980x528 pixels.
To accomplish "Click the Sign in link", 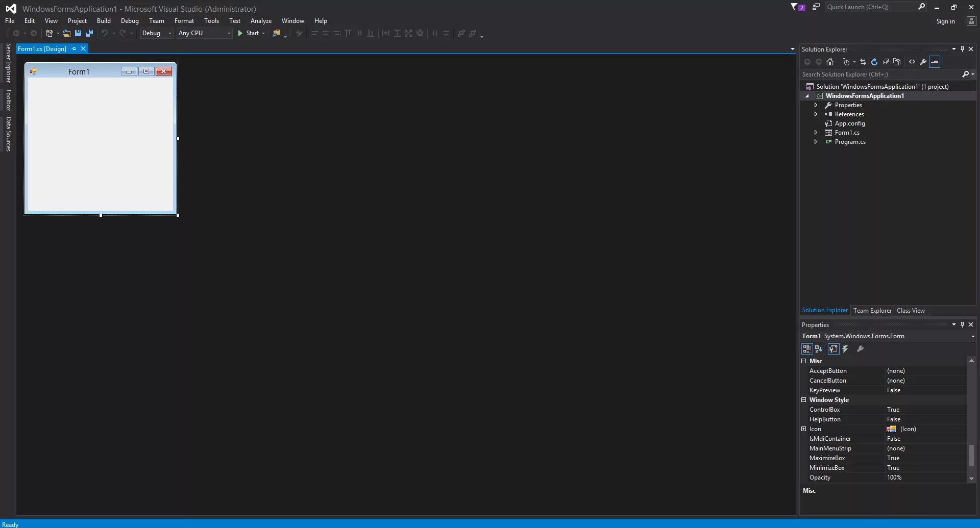I will [945, 21].
